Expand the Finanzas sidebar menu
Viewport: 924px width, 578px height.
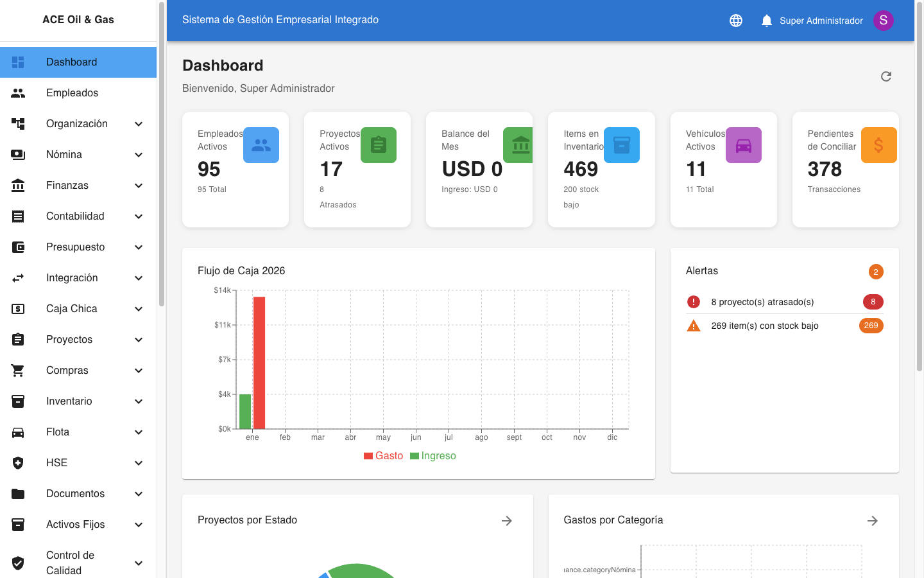[x=78, y=185]
